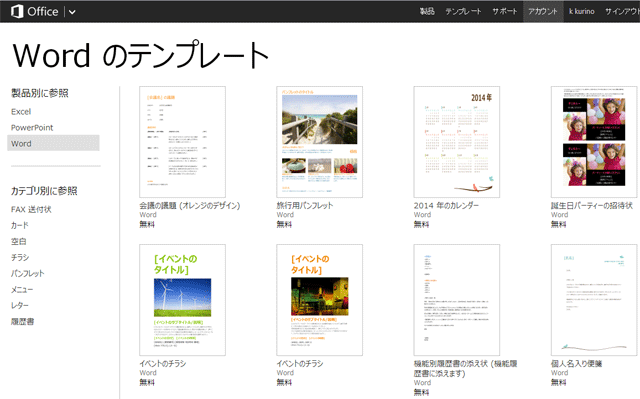Open the 製品 menu
This screenshot has width=640, height=399.
(x=427, y=11)
